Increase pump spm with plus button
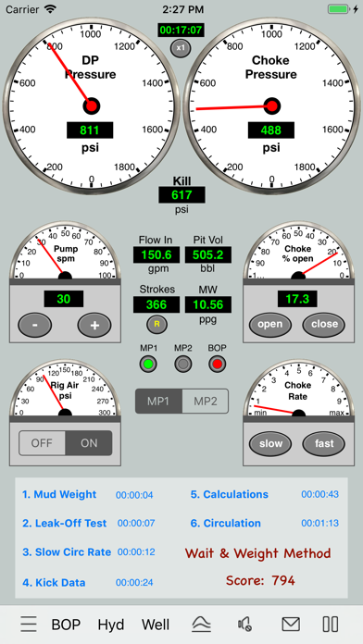 94,326
